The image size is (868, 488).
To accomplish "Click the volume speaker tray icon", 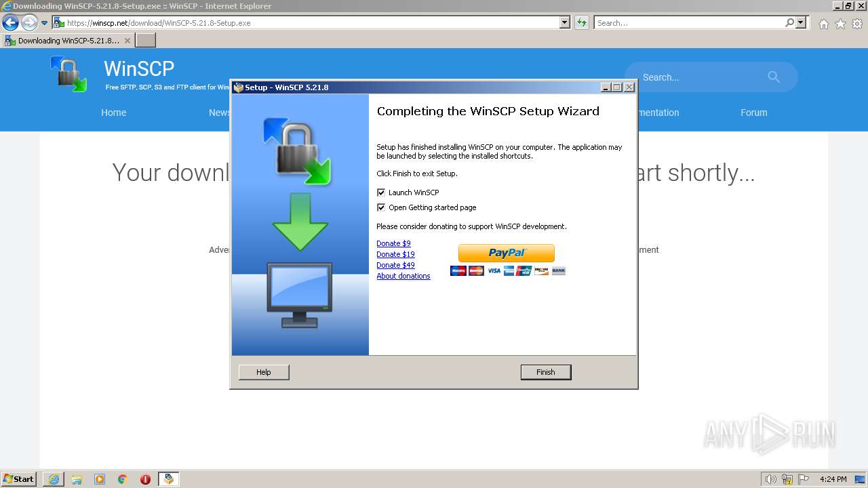I will point(770,479).
